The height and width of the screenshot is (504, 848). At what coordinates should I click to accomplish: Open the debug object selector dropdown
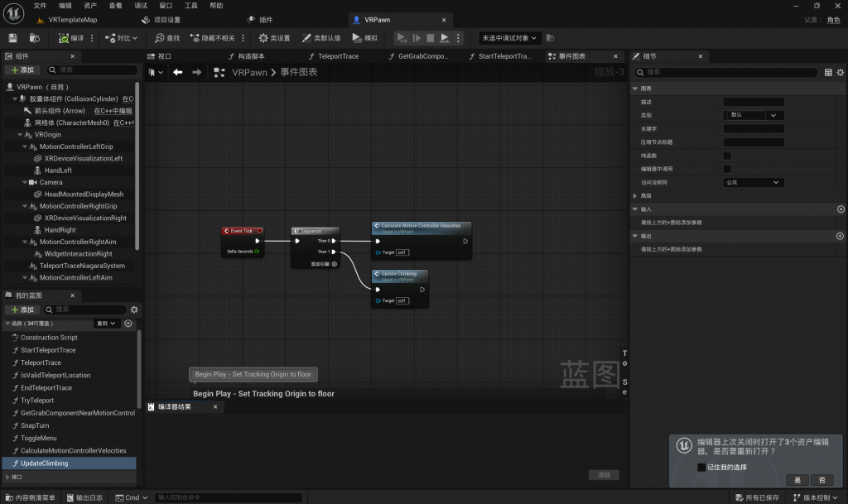pyautogui.click(x=510, y=38)
